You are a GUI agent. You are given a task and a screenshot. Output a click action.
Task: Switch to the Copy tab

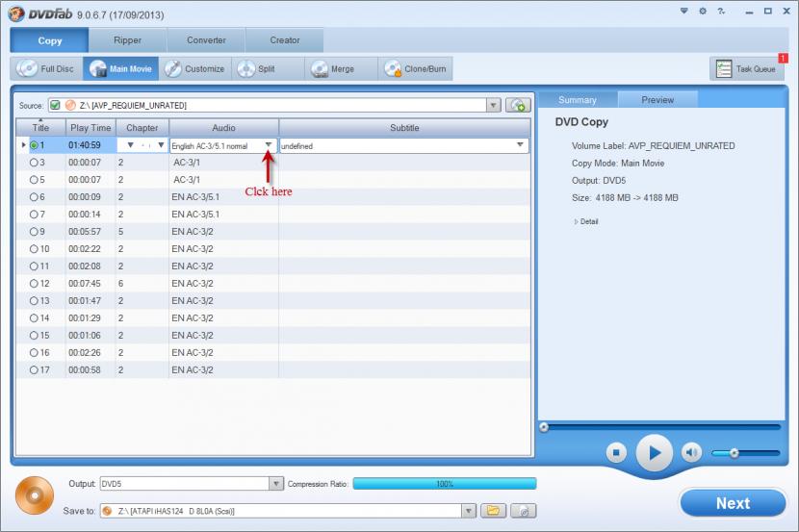pyautogui.click(x=49, y=40)
